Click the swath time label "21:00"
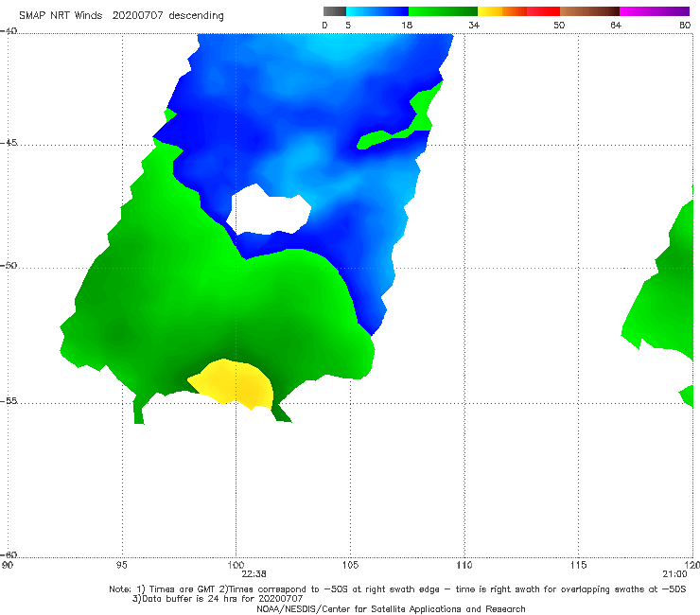Screen dimensions: 700x615 point(674,574)
